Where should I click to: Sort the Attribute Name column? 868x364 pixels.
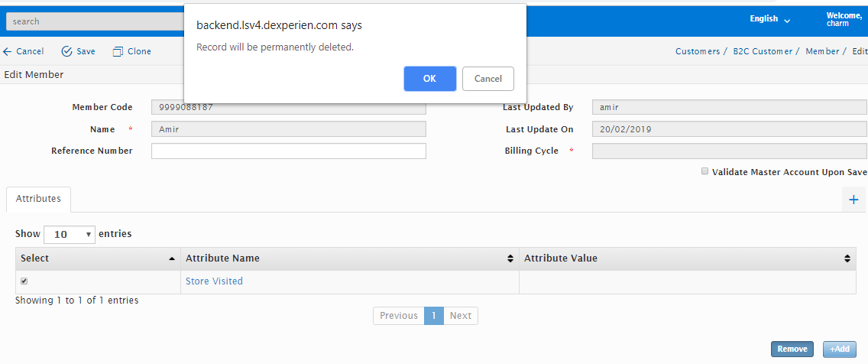510,259
